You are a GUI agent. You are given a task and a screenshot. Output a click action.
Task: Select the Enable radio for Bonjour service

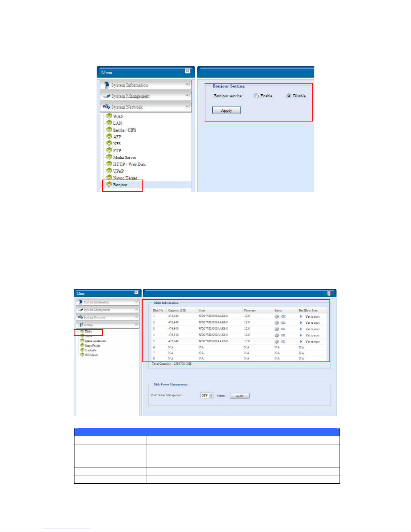[x=256, y=96]
